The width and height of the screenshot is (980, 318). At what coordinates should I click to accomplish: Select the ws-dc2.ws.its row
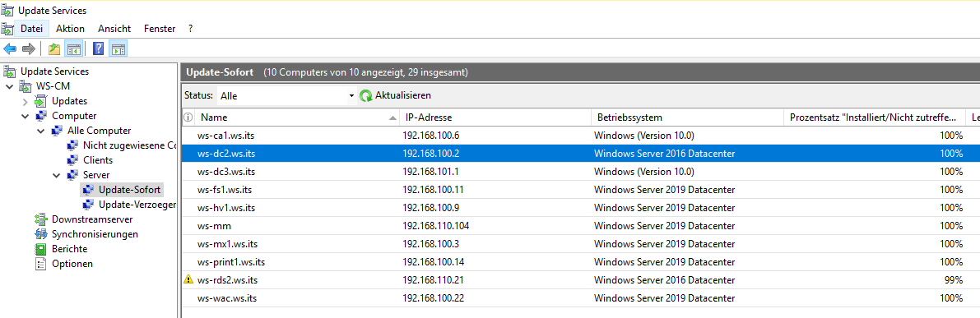(x=581, y=154)
